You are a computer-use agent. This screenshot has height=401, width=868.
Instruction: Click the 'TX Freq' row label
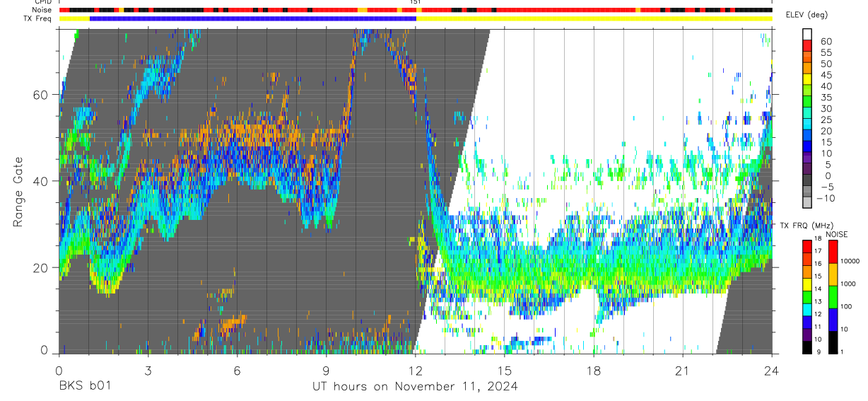point(39,18)
